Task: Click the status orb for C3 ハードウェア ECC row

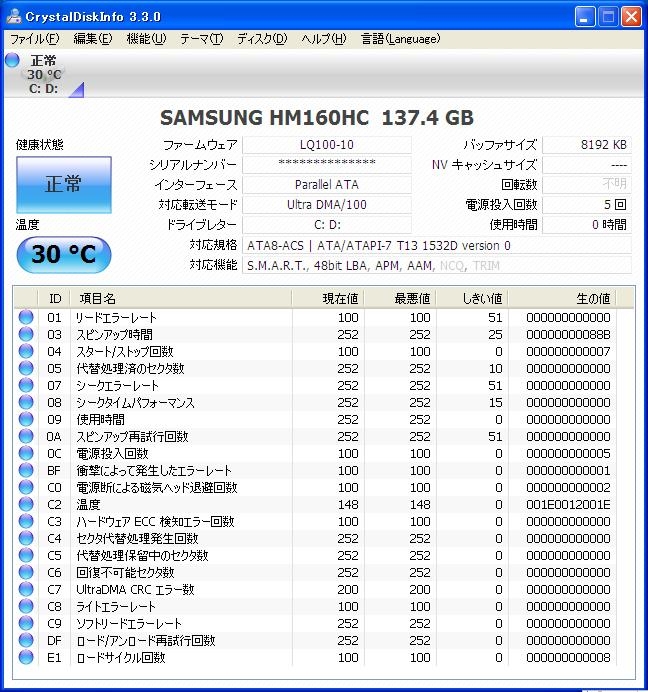Action: [26, 521]
